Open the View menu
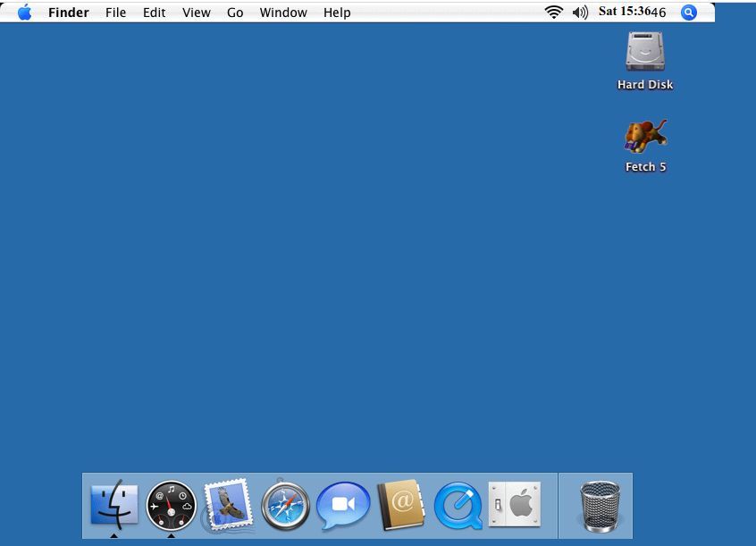 coord(197,13)
